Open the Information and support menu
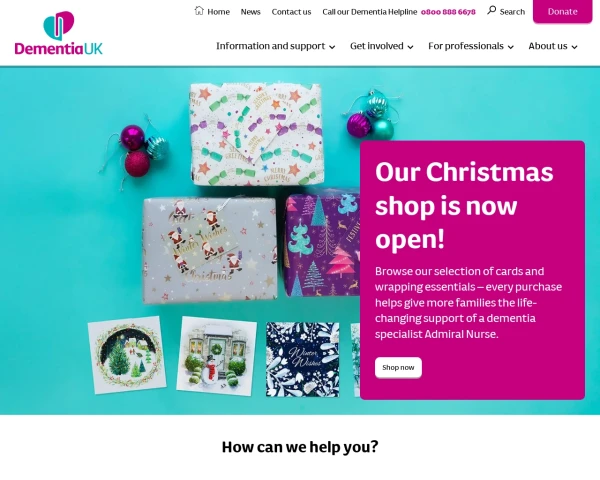Image resolution: width=600 pixels, height=480 pixels. pos(270,46)
